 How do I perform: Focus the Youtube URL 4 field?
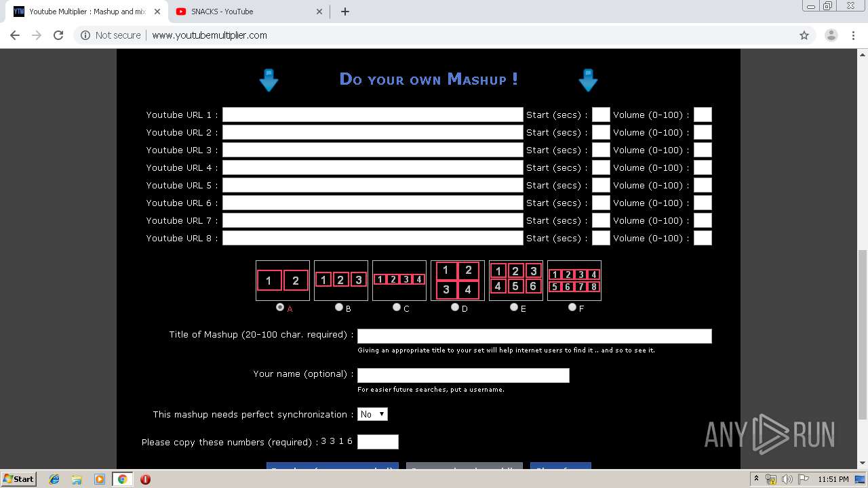pyautogui.click(x=373, y=167)
